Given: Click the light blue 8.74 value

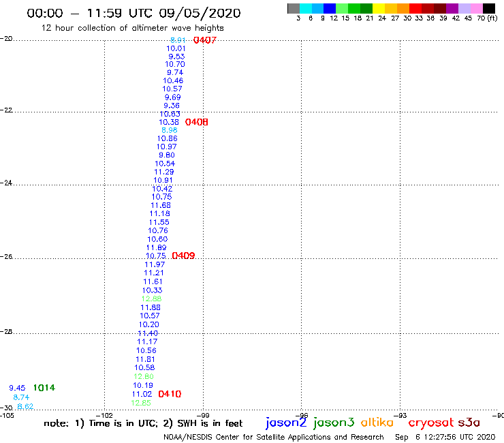Looking at the screenshot, I should (x=21, y=397).
